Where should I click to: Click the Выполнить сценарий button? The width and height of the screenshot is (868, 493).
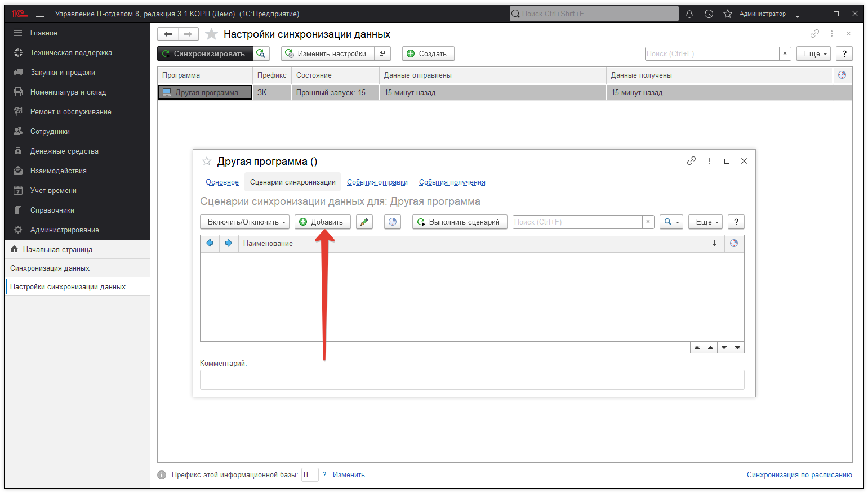(x=459, y=222)
